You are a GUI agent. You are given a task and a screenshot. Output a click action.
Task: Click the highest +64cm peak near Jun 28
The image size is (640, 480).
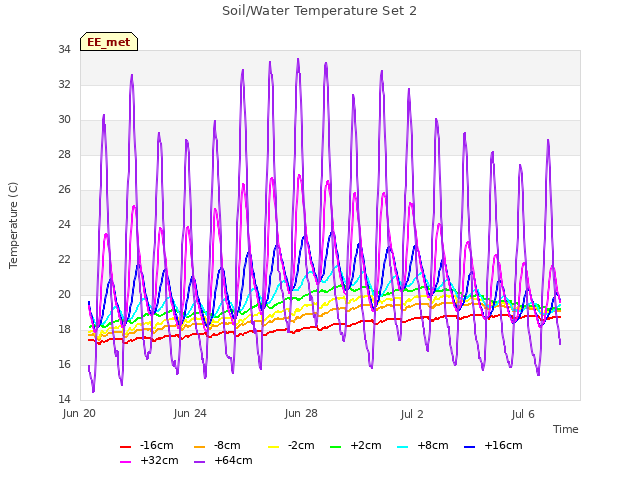tap(298, 60)
